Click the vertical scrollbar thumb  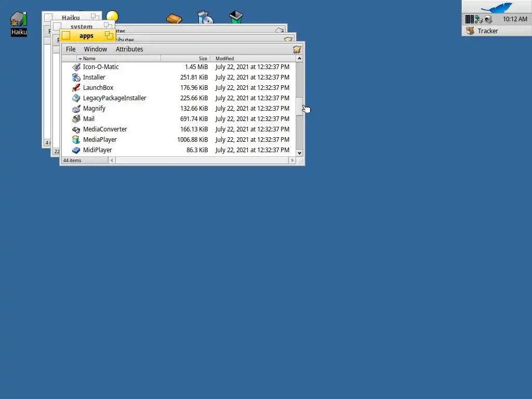299,107
